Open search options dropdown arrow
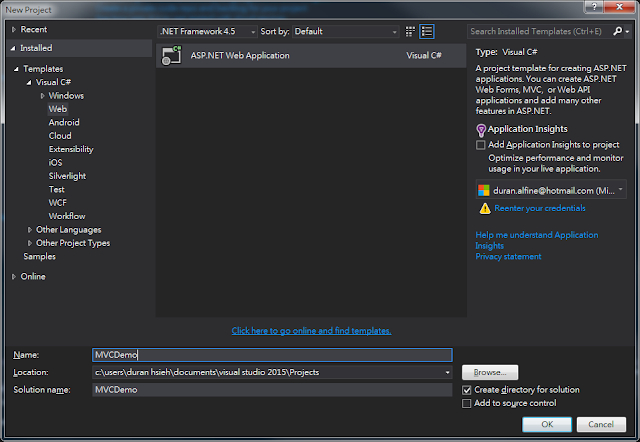The image size is (640, 442). pyautogui.click(x=627, y=31)
